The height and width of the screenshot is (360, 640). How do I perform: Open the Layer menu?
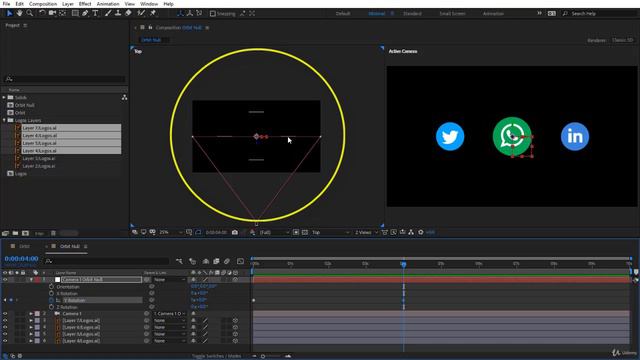[x=68, y=4]
